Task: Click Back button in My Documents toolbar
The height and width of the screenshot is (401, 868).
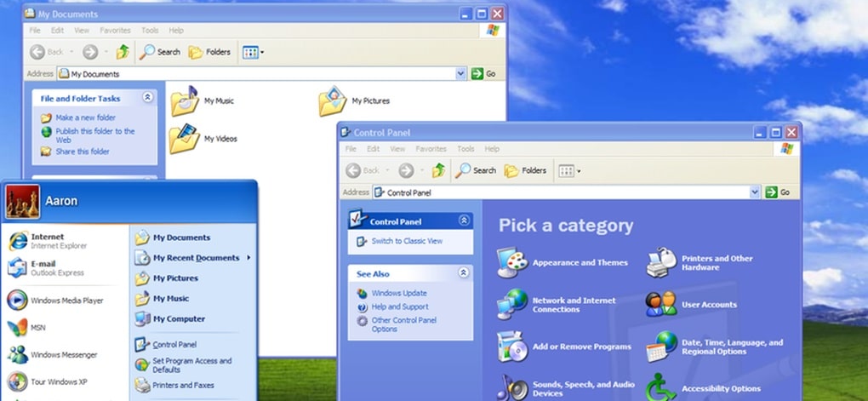Action: [x=46, y=52]
